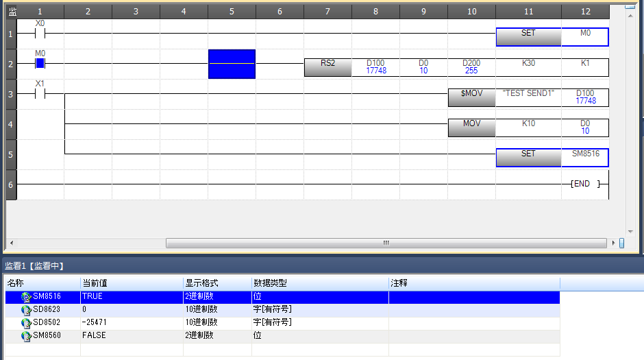
Task: Select the energized M0 contact in rung 2
Action: 40,64
